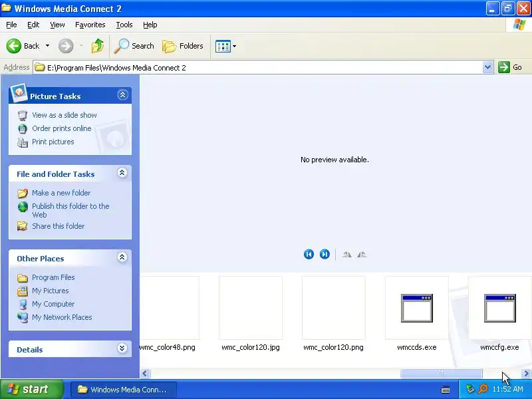
Task: Show the next image in filmstrip
Action: (325, 254)
